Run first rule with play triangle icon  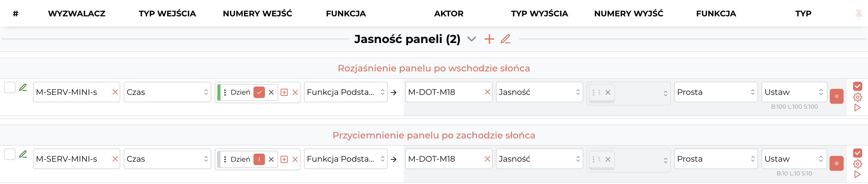click(858, 108)
